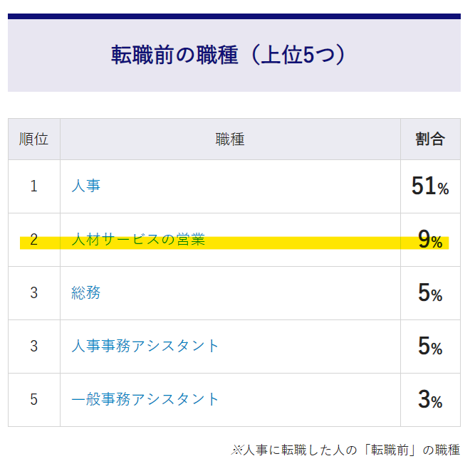Click the 順位 column header
This screenshot has width=475, height=476.
pos(33,139)
